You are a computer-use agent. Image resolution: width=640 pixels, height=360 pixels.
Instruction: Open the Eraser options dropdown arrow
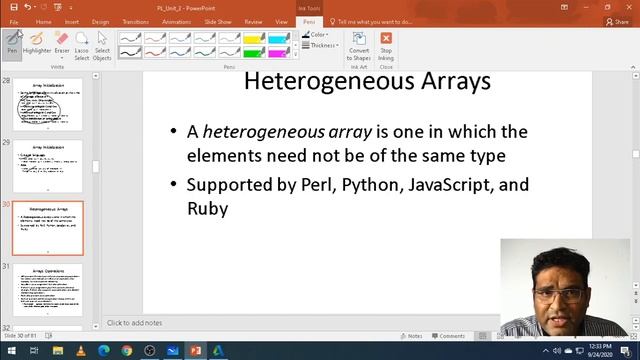pos(62,58)
